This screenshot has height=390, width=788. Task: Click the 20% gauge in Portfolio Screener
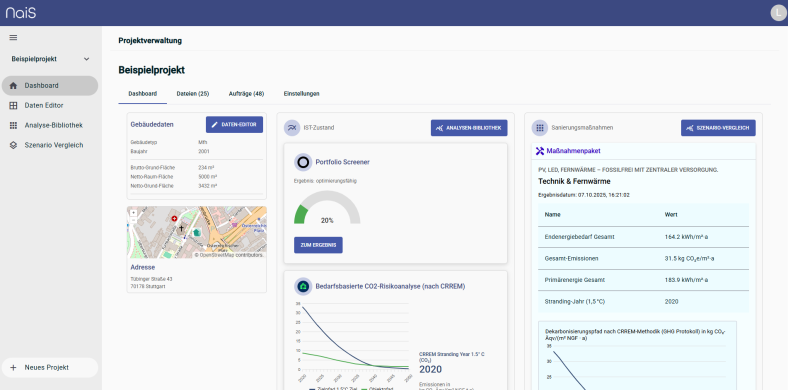327,207
